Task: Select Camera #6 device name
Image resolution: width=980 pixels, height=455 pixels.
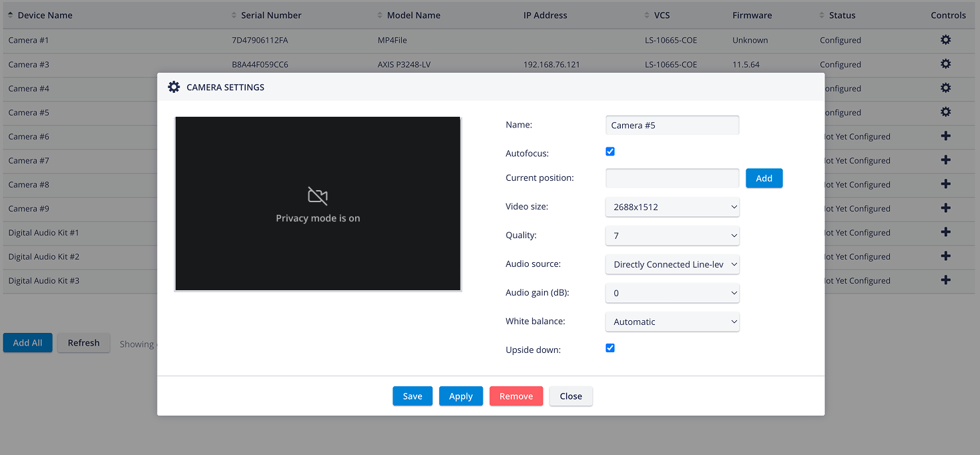Action: 29,136
